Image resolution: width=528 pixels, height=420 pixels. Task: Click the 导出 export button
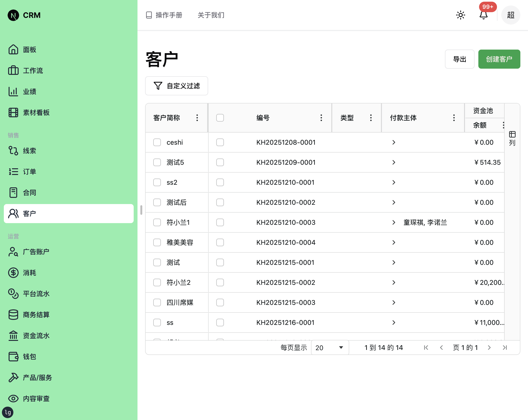point(460,59)
